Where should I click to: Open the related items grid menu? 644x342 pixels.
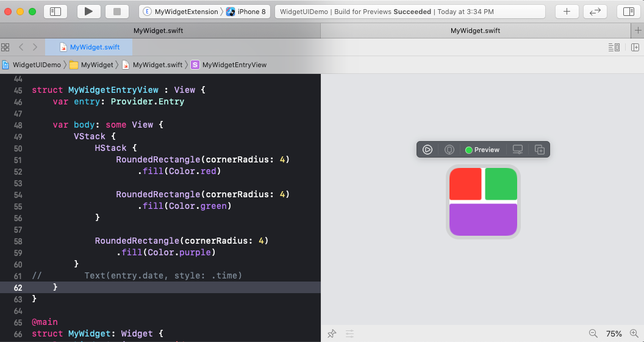5,47
